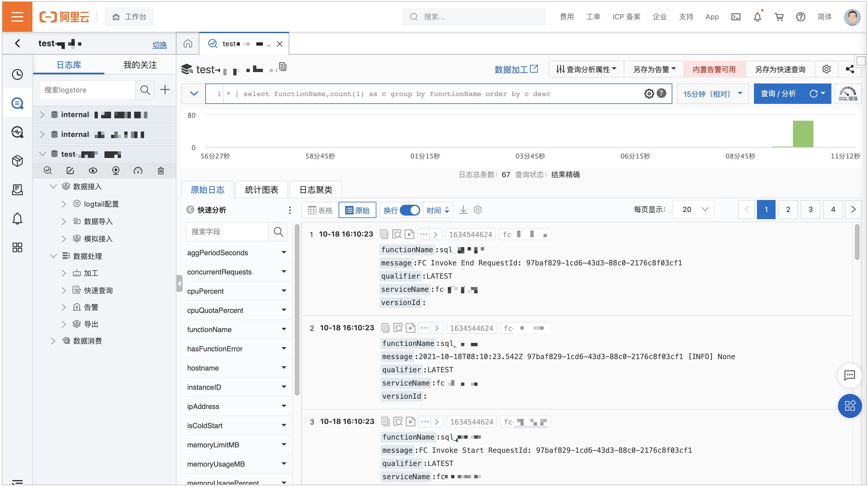Click the share icon at top right

point(850,69)
